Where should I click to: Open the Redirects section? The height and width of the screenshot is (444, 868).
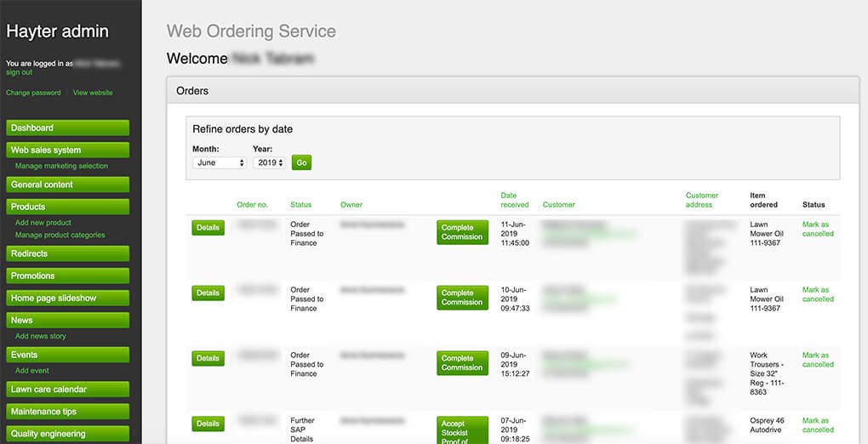click(67, 253)
